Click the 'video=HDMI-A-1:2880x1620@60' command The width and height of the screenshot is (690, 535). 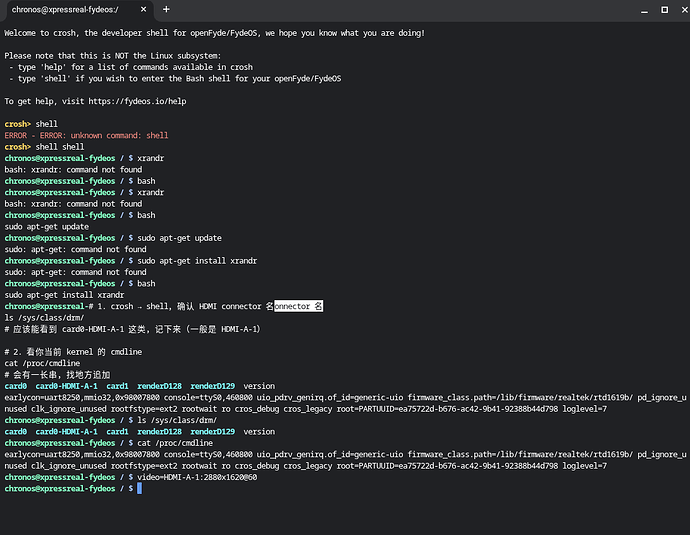tap(197, 477)
